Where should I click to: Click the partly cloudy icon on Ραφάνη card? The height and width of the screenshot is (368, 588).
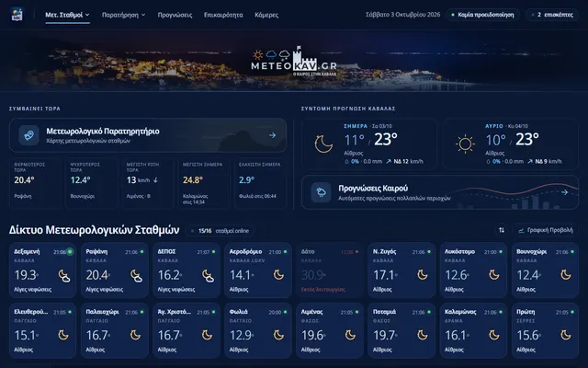tap(136, 276)
